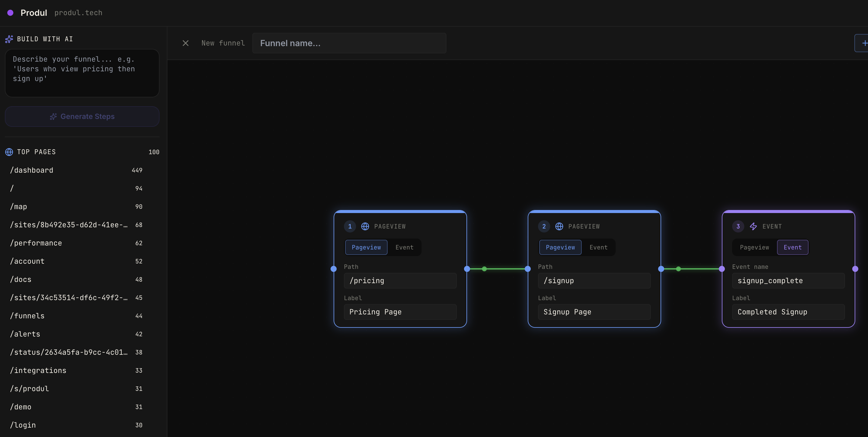Switch step 2 type to Event
Image resolution: width=868 pixels, height=437 pixels.
(598, 248)
